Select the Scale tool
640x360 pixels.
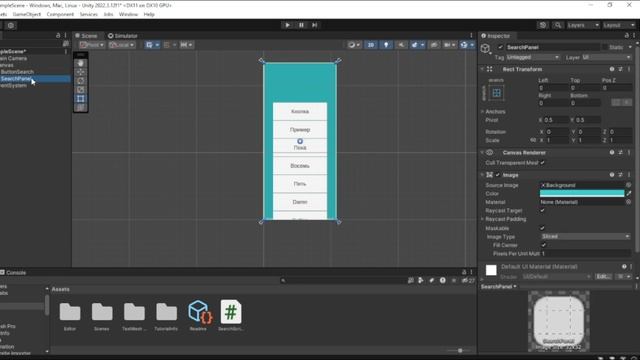coord(80,90)
